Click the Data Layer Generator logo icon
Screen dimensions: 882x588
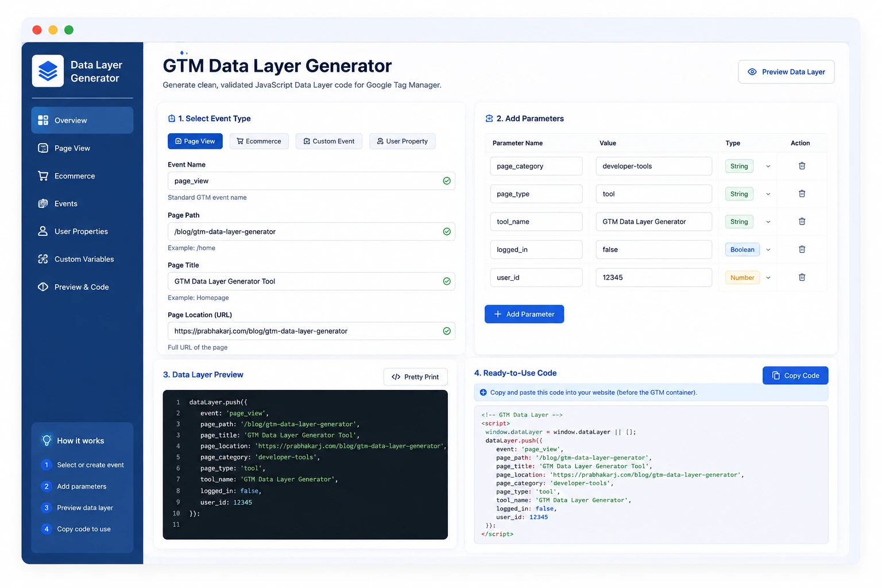pos(48,71)
